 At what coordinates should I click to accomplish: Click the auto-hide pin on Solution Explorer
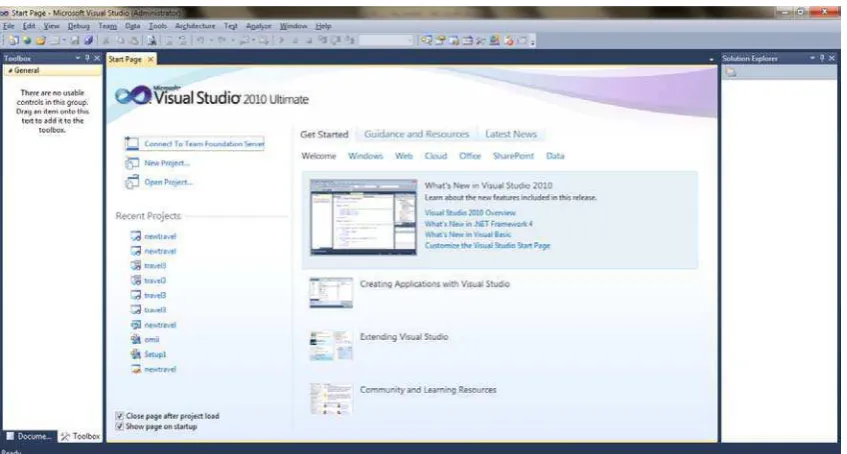point(822,58)
